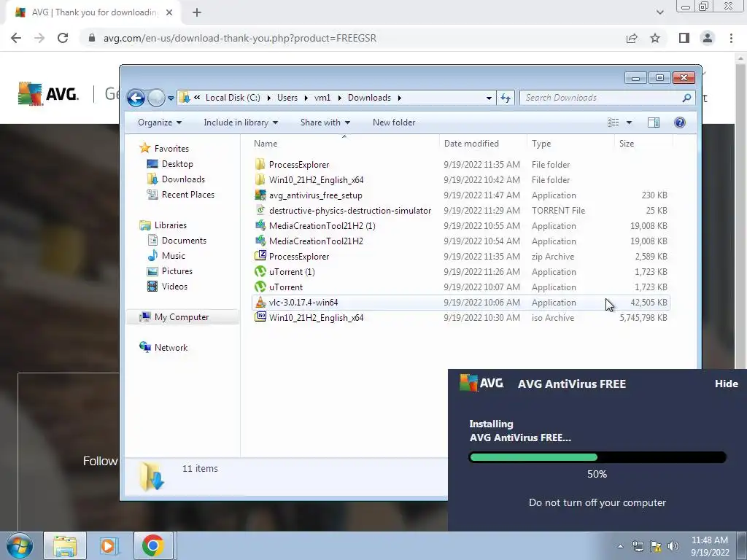Open a new Chrome tab
The image size is (747, 560).
click(197, 13)
